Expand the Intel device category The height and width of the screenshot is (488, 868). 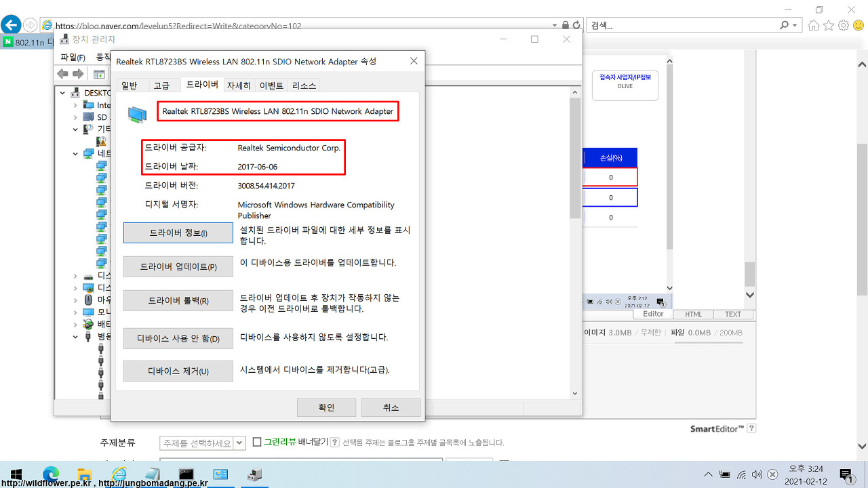tap(75, 105)
